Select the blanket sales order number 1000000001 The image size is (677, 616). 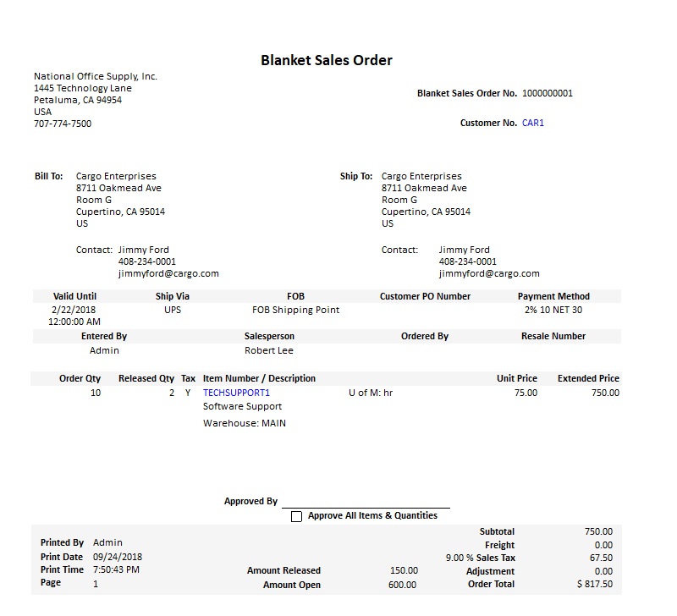click(547, 93)
